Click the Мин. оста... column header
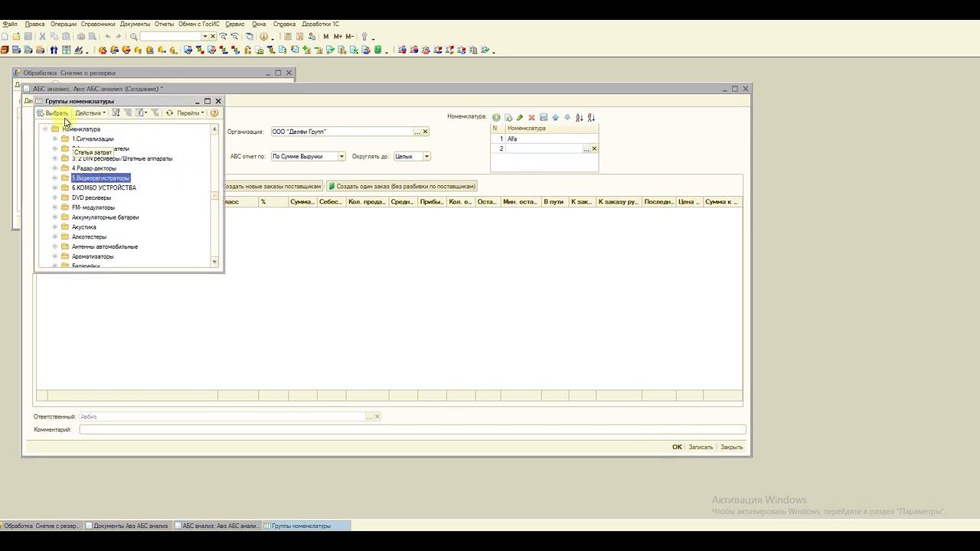This screenshot has height=551, width=980. 520,202
